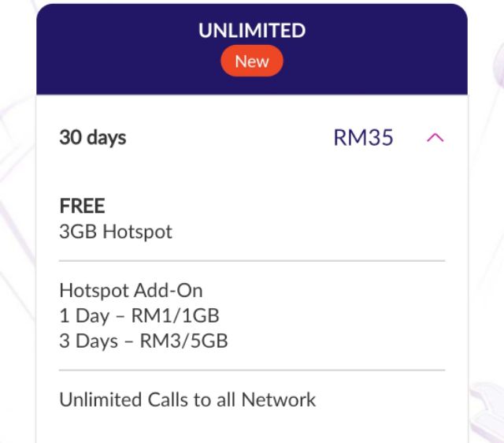Click the divider below 3GB Hotspot
Image resolution: width=504 pixels, height=443 pixels.
tap(252, 260)
